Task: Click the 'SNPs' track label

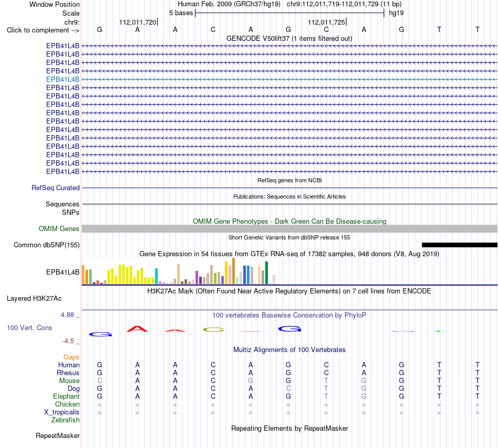Action: [x=71, y=212]
